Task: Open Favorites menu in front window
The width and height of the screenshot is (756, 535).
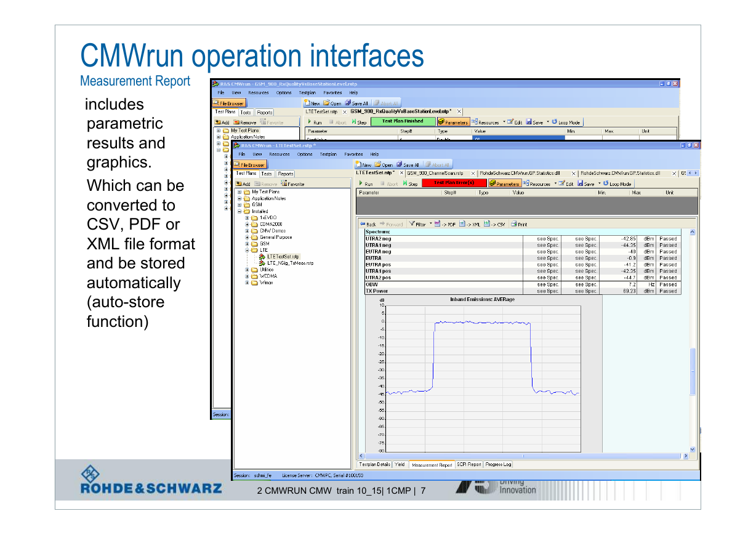Action: click(353, 154)
